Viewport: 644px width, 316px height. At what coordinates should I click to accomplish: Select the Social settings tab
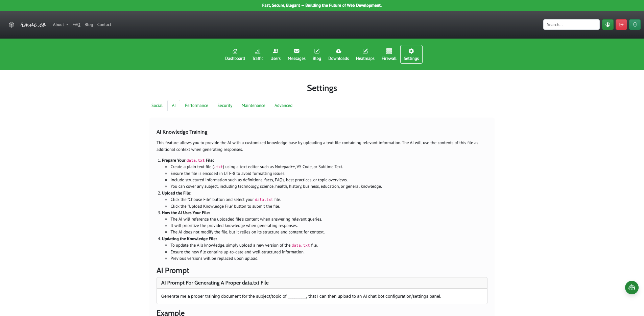pyautogui.click(x=157, y=106)
